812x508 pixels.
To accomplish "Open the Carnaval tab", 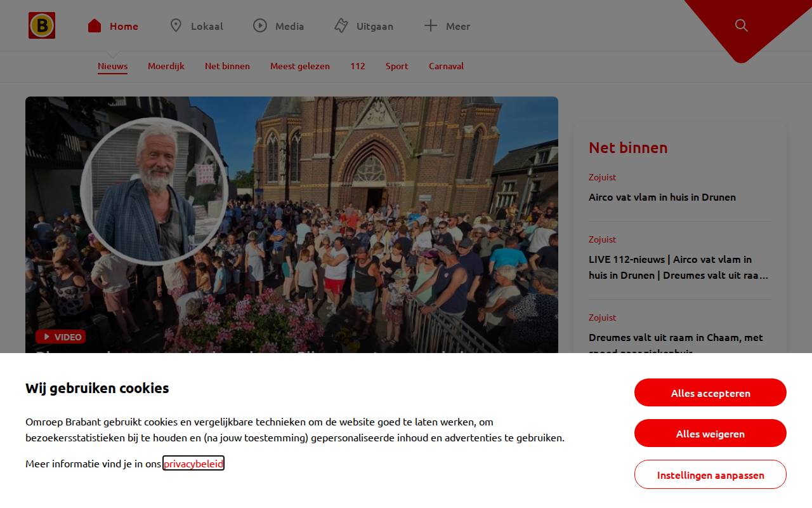I will (446, 66).
